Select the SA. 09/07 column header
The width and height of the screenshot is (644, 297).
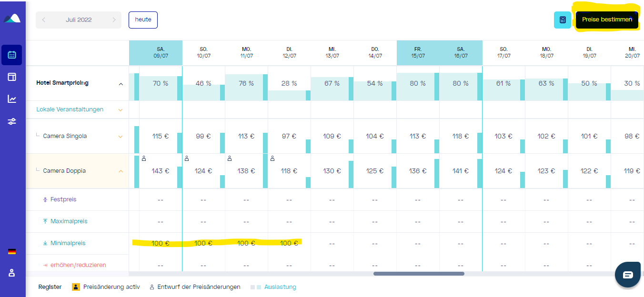point(161,52)
